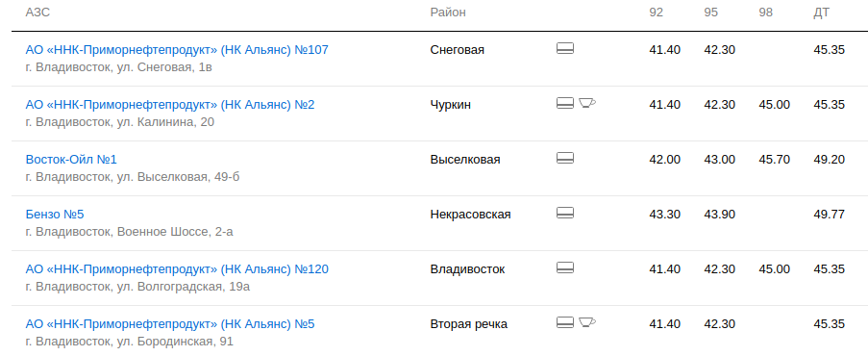Click card payment icon in Владивосток row
The height and width of the screenshot is (356, 868).
(564, 267)
